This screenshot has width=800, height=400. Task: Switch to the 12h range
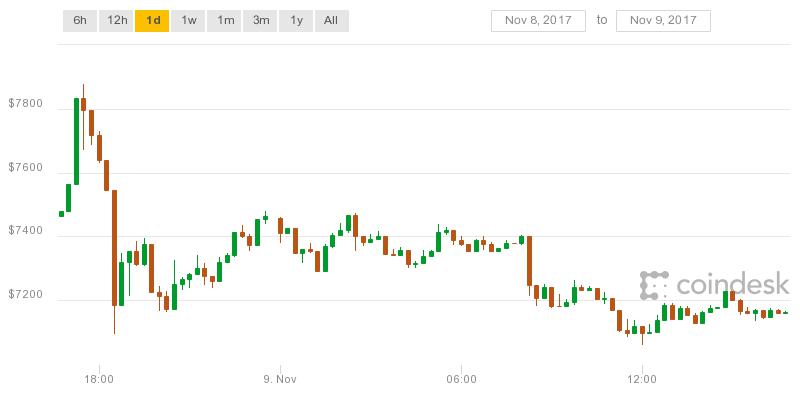coord(117,20)
